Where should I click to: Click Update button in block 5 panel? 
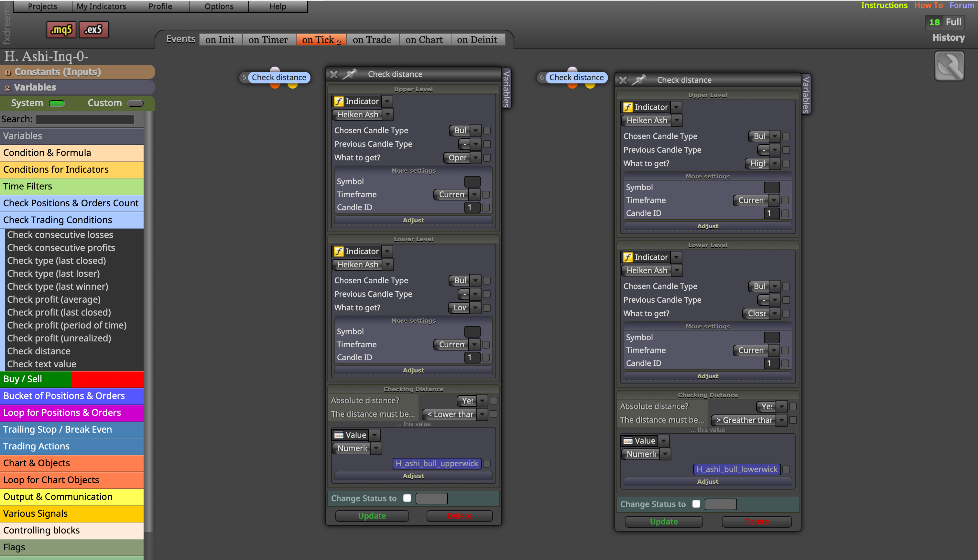click(372, 516)
